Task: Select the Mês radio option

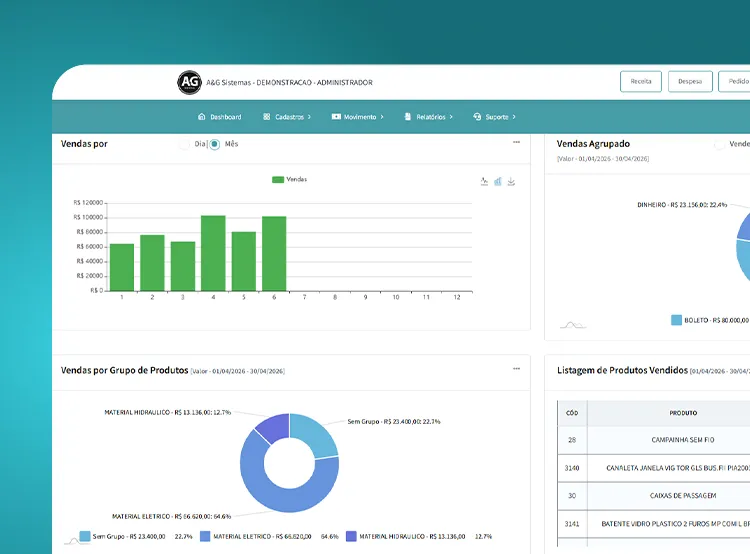Action: (x=214, y=144)
